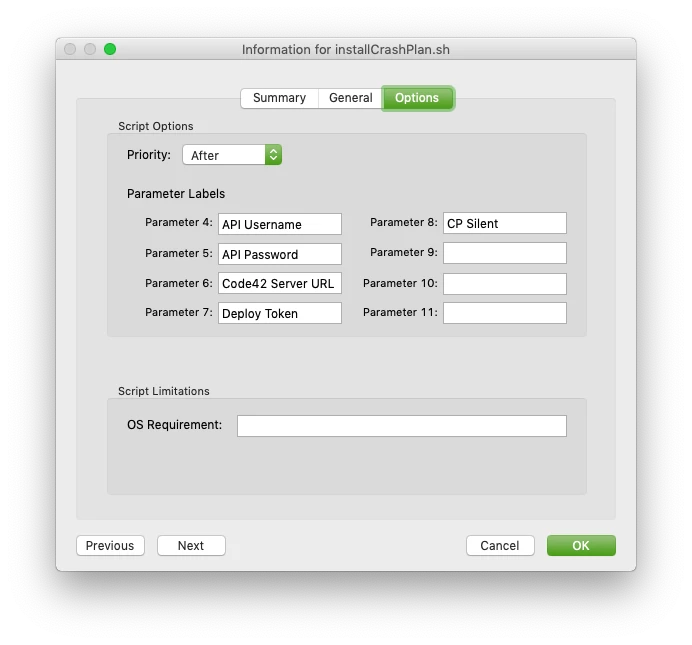The width and height of the screenshot is (692, 645).
Task: Click the Parameter 6 field with Code42 Server URL
Action: 280,284
